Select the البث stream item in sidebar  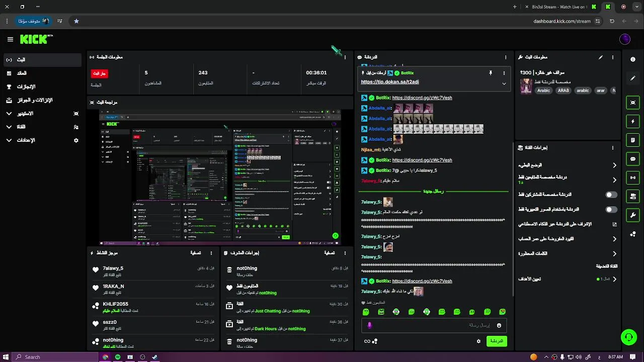point(41,60)
